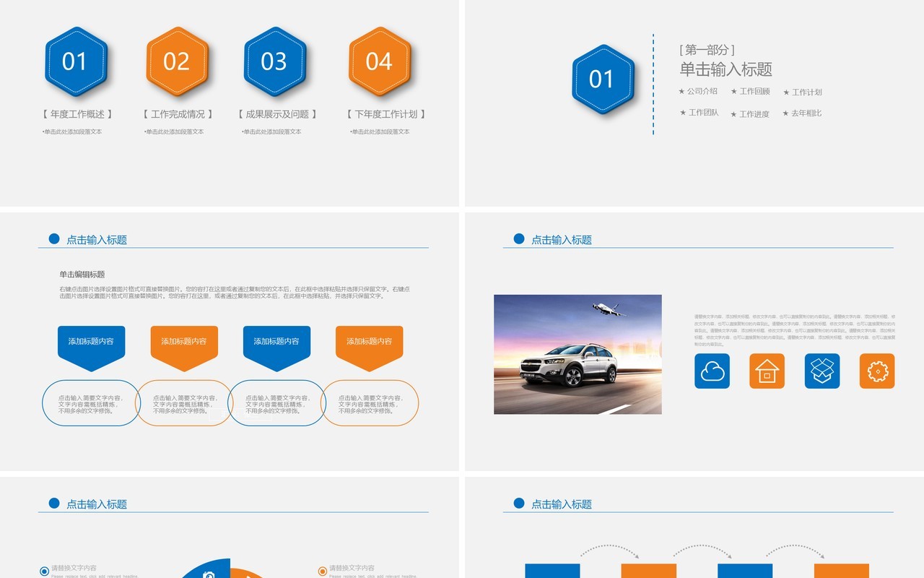Viewport: 924px width, 578px height.
Task: Select the 单击输入标题 section title
Action: 725,69
